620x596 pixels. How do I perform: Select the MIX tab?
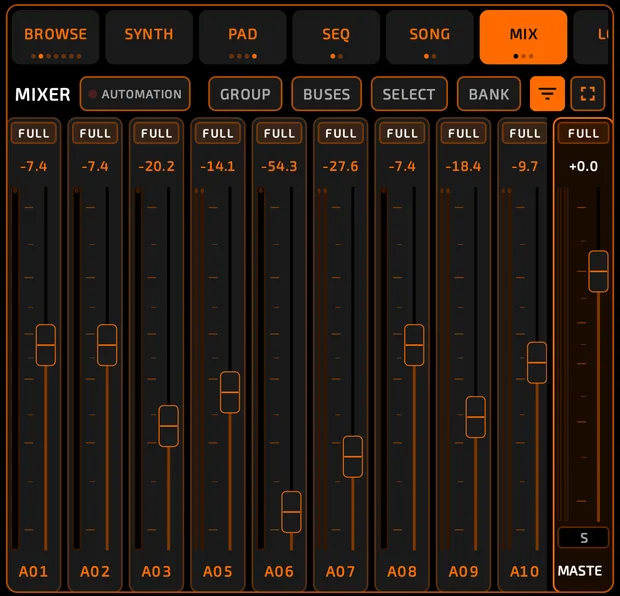point(524,37)
